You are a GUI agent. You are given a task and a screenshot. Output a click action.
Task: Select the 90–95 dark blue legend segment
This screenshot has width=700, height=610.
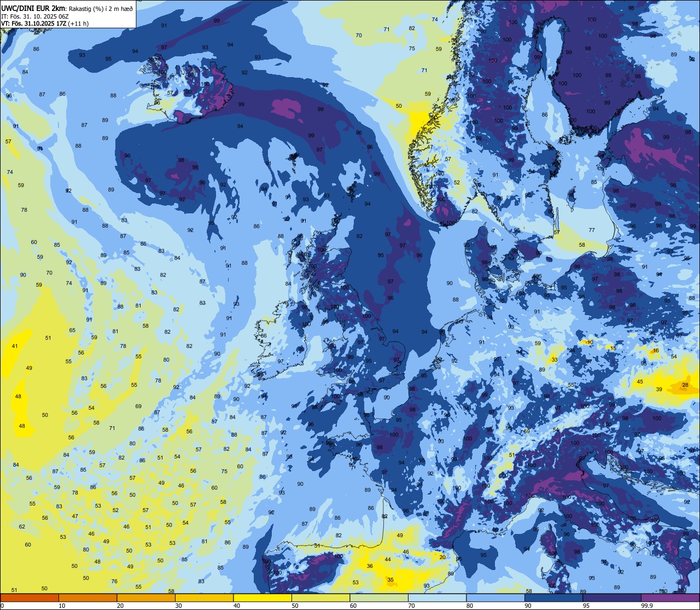(554, 597)
